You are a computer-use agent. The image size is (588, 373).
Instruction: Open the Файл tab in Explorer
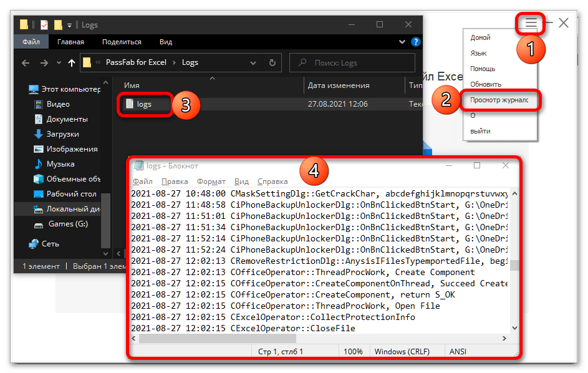pyautogui.click(x=31, y=42)
